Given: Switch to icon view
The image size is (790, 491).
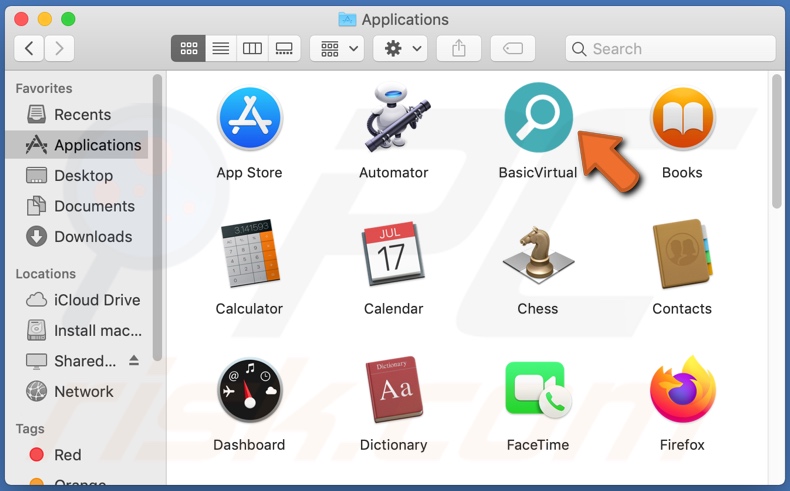Looking at the screenshot, I should coord(188,48).
